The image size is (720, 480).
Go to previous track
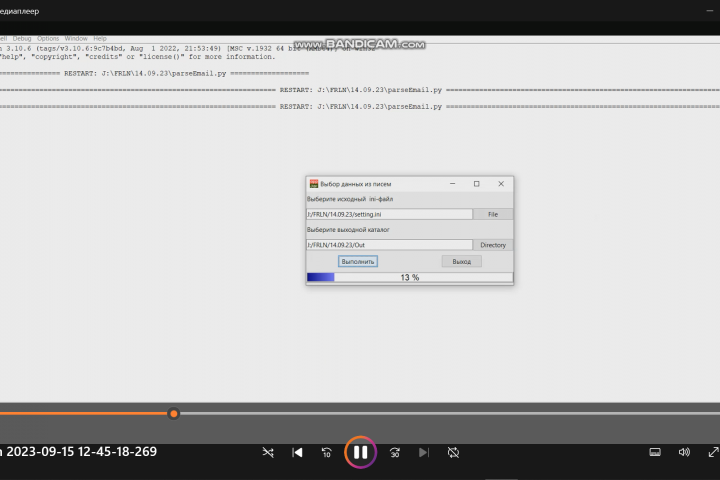point(297,452)
